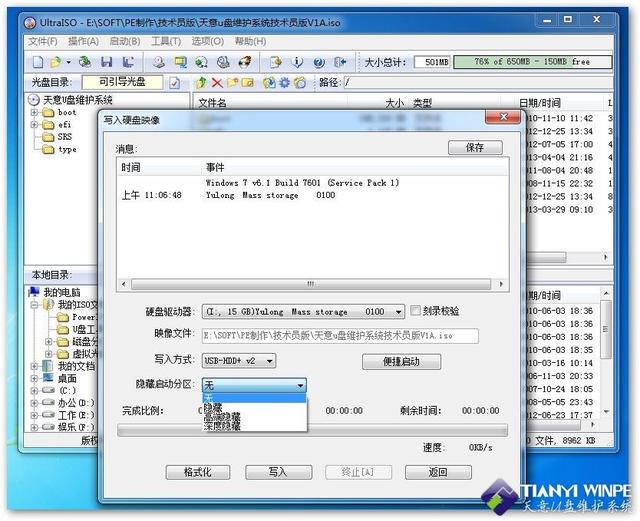The width and height of the screenshot is (640, 521).
Task: Expand the (C:) drive tree node
Action: [35, 391]
